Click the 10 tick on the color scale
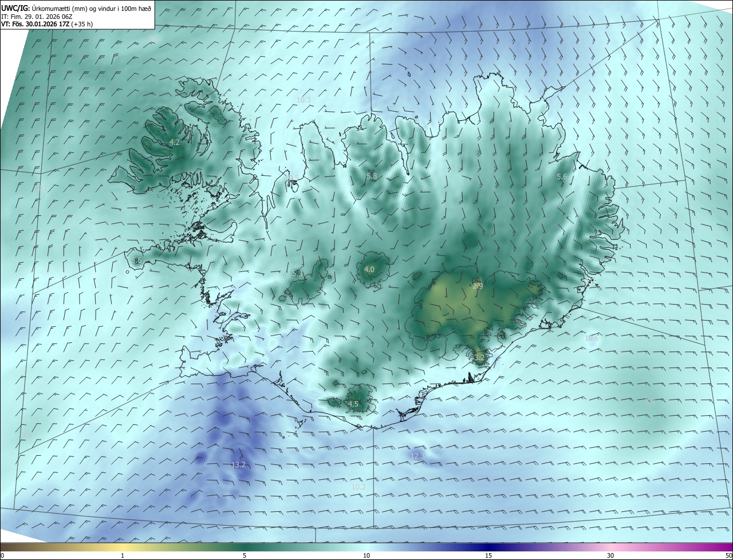This screenshot has height=560, width=733. tap(366, 555)
